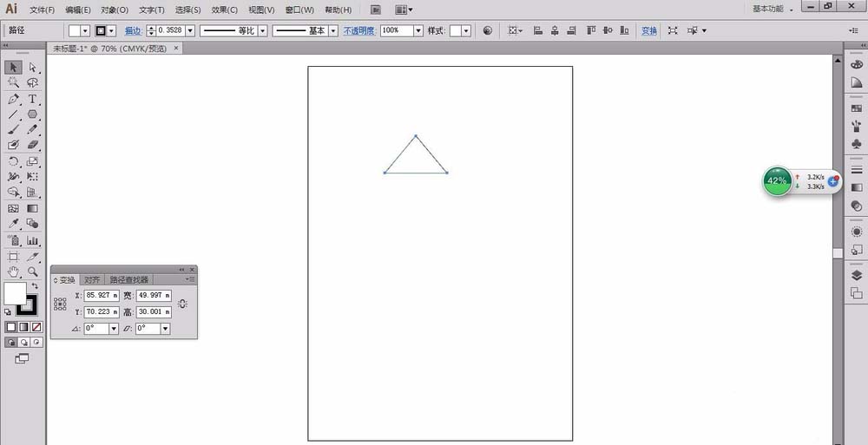Select the Lasso tool
Image resolution: width=868 pixels, height=445 pixels.
click(x=33, y=83)
